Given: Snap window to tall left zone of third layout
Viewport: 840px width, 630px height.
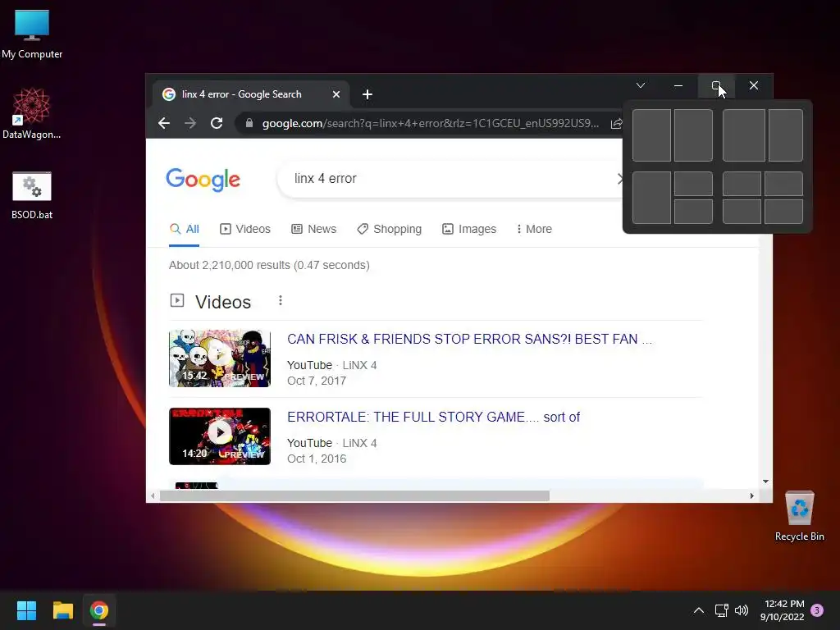Looking at the screenshot, I should point(651,197).
